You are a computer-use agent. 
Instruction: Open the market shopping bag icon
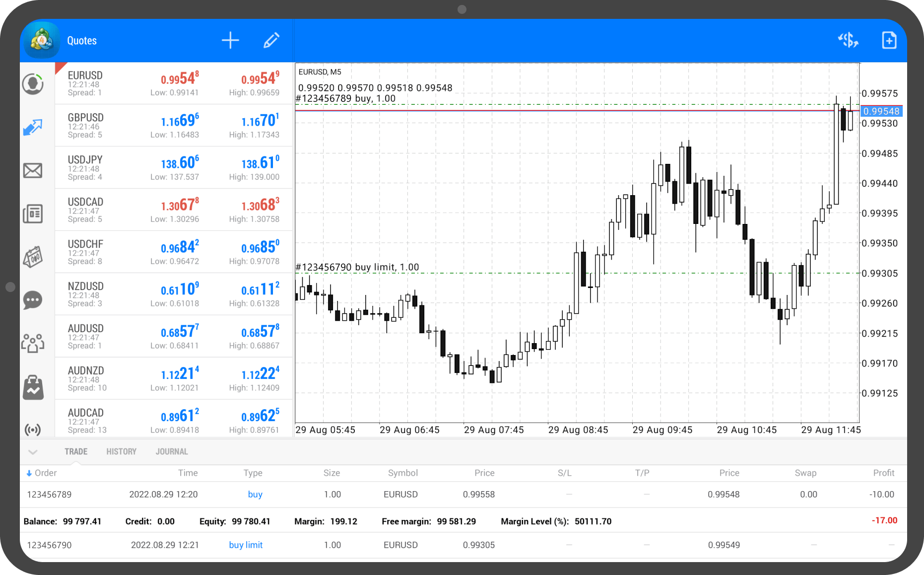pyautogui.click(x=33, y=387)
